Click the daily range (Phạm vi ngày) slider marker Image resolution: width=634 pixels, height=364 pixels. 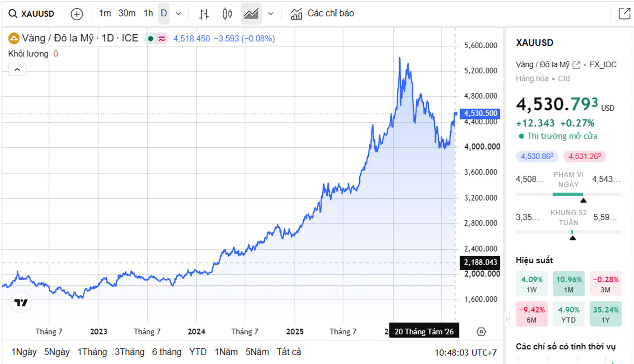click(x=583, y=200)
